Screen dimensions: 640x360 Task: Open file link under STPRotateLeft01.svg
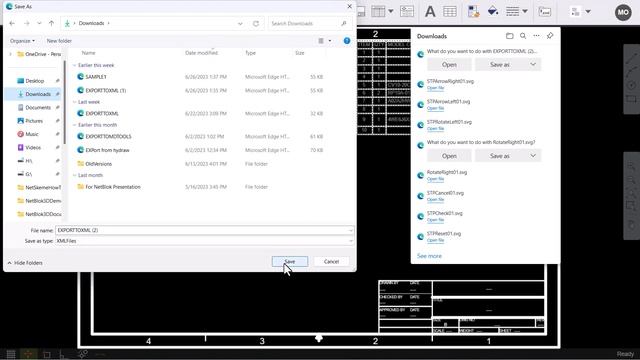[435, 129]
